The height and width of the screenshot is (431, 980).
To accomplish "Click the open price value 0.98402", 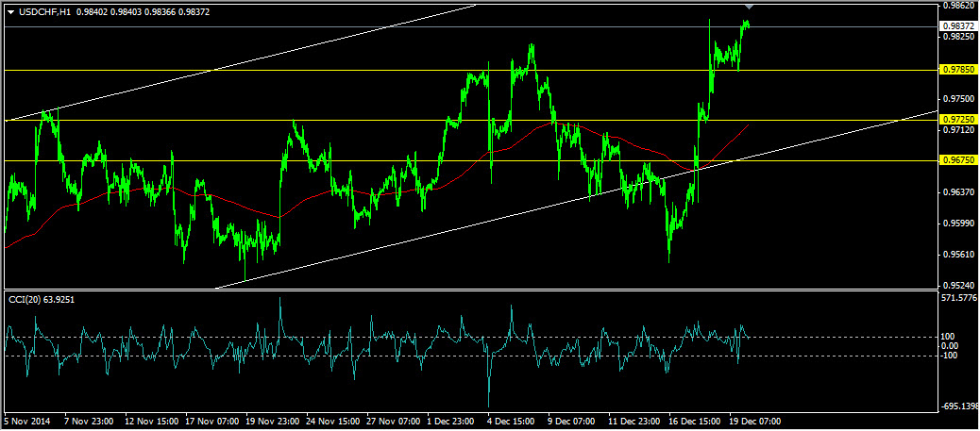I will pos(92,12).
